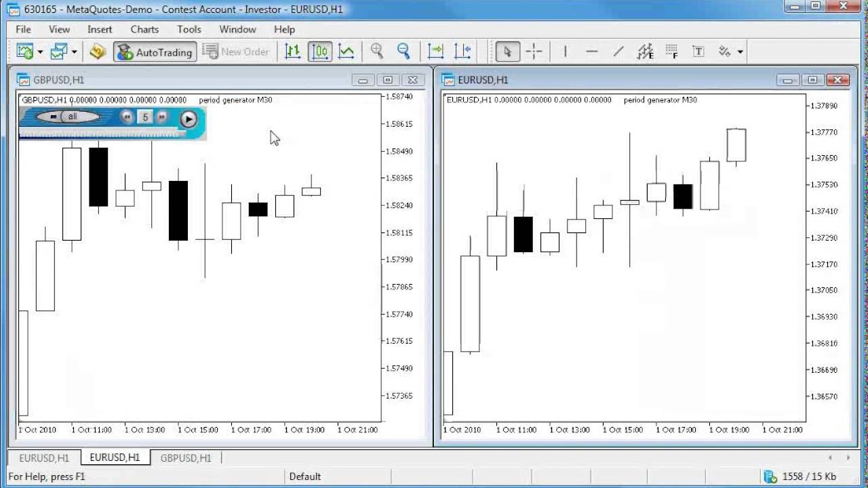
Task: Zoom out the chart with magnifier minus
Action: [x=403, y=52]
